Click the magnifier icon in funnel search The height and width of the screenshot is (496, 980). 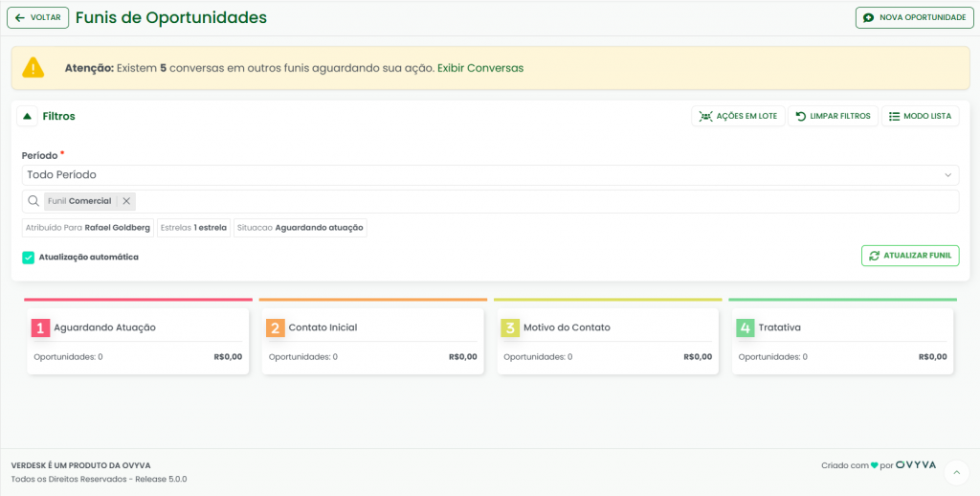(x=33, y=201)
